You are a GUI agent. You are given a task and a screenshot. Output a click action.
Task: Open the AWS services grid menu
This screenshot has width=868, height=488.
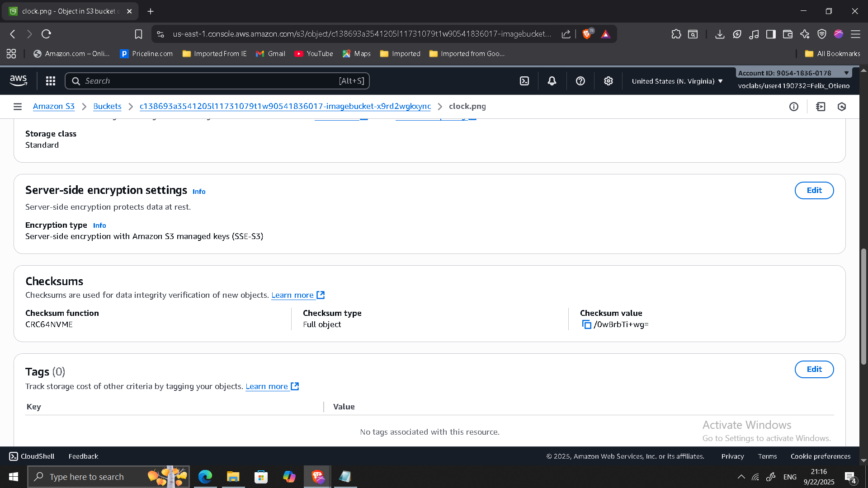51,81
